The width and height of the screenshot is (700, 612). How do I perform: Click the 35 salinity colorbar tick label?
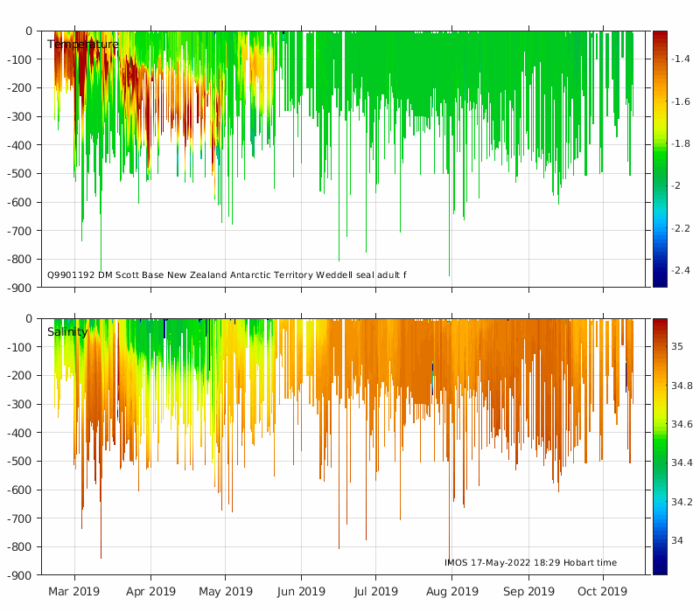click(x=677, y=346)
